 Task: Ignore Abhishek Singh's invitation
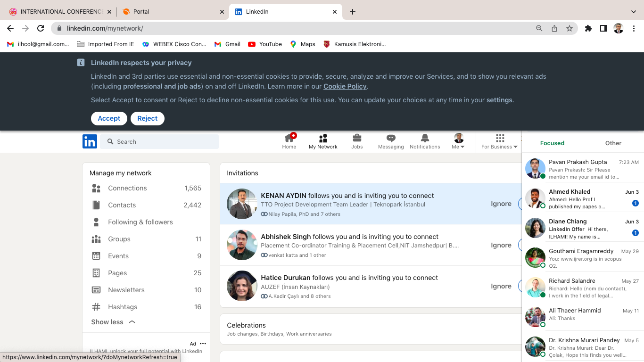click(501, 245)
